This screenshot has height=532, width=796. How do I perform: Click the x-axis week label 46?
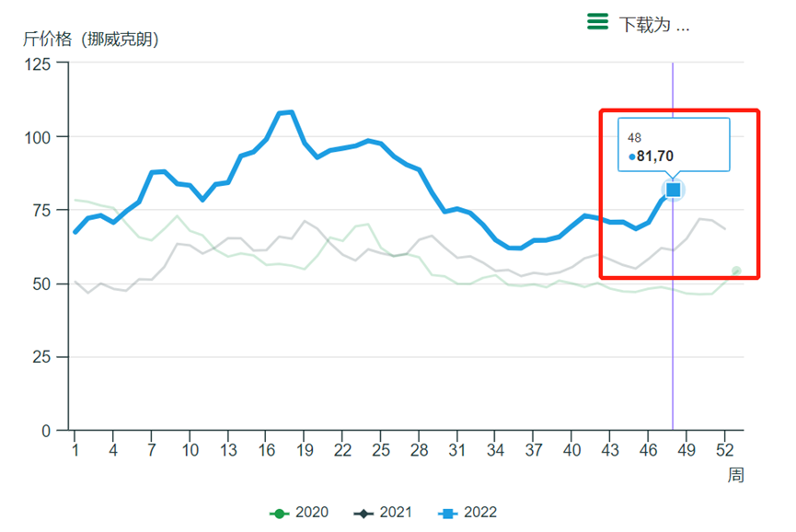click(x=648, y=450)
